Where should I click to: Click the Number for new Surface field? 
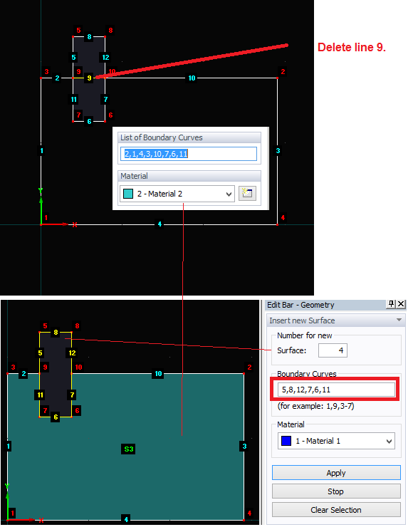[333, 350]
